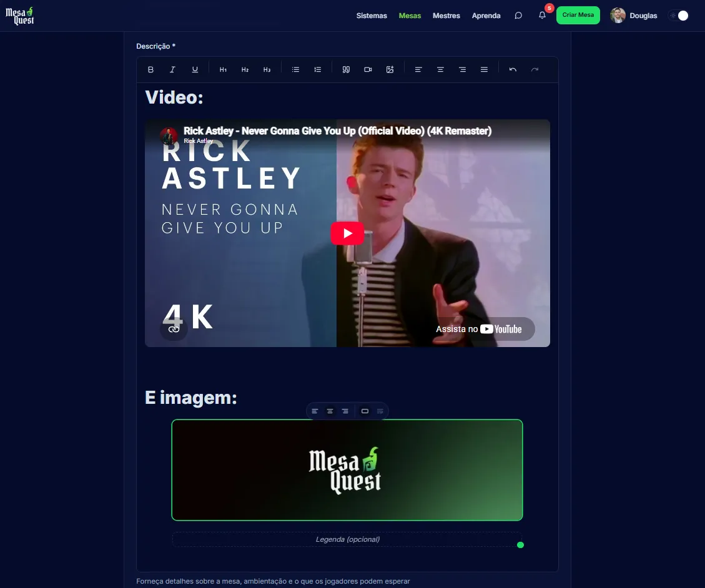Viewport: 705px width, 588px height.
Task: Click the green resize handle dot
Action: click(521, 546)
